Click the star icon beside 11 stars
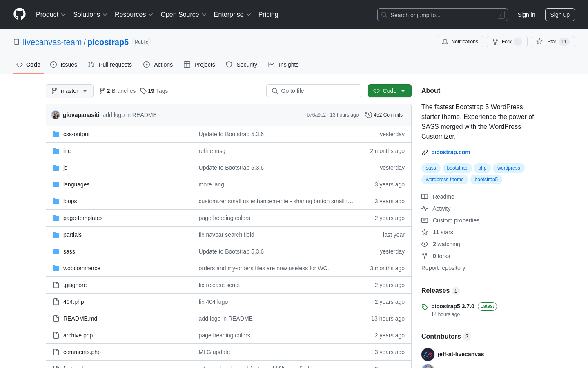 (425, 232)
